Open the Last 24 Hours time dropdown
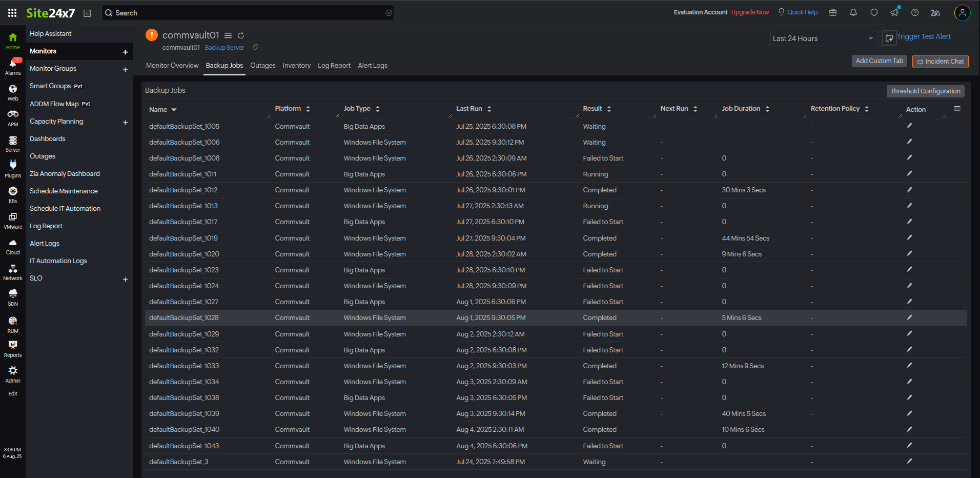The image size is (980, 478). click(823, 38)
